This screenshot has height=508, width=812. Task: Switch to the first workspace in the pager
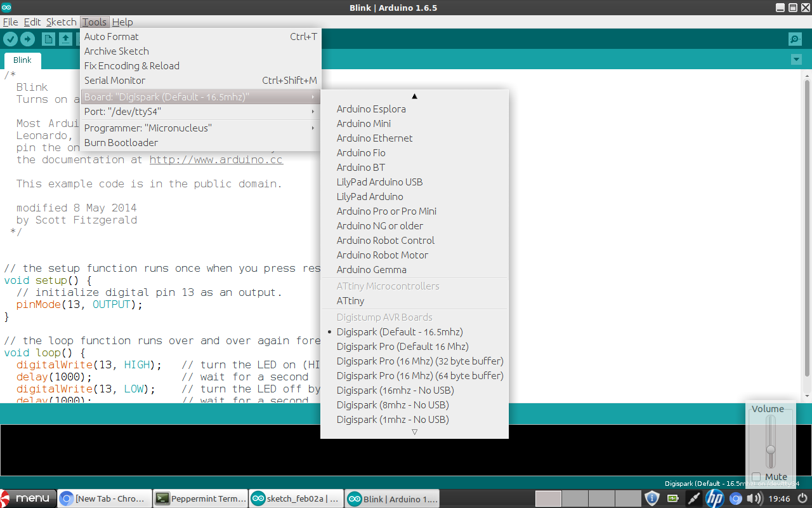(548, 498)
